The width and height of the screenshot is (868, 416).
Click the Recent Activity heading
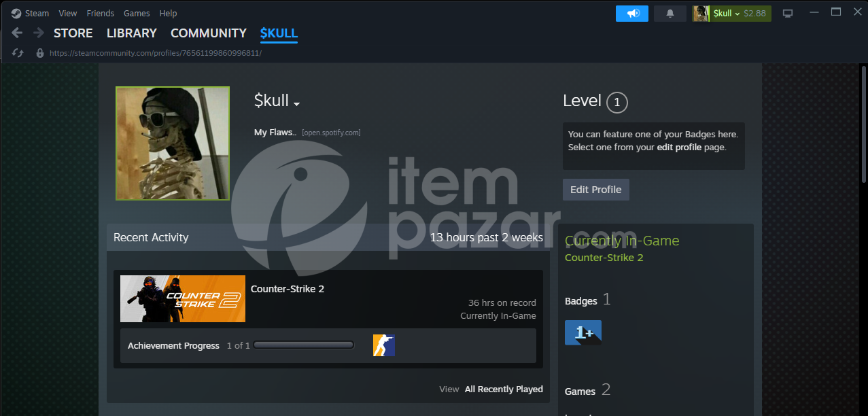point(151,237)
